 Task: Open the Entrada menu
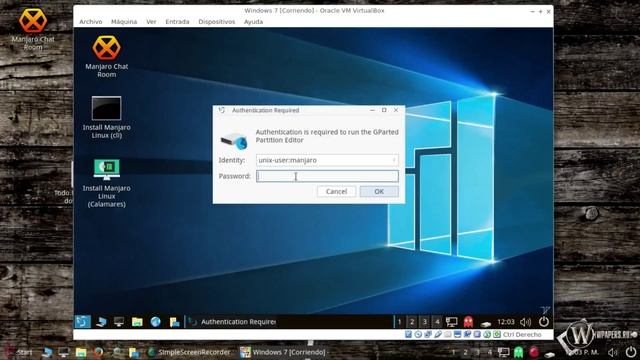coord(177,22)
